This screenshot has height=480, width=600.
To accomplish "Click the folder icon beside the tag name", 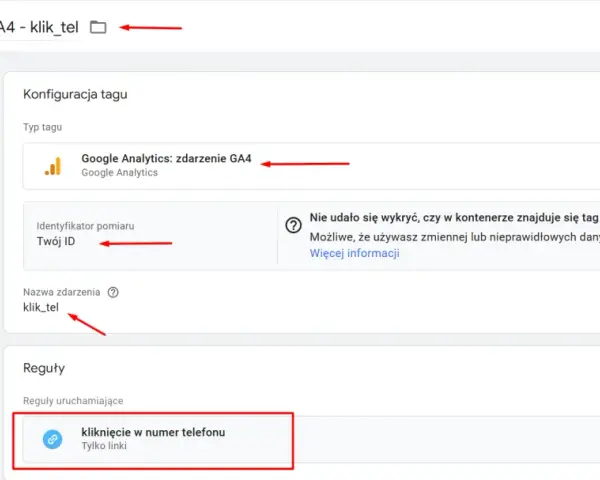I will pyautogui.click(x=98, y=27).
